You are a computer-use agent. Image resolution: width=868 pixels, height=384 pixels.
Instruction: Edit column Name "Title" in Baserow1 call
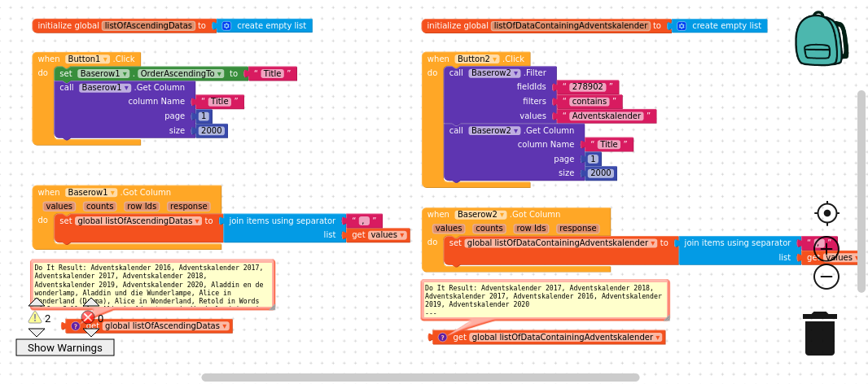click(220, 101)
